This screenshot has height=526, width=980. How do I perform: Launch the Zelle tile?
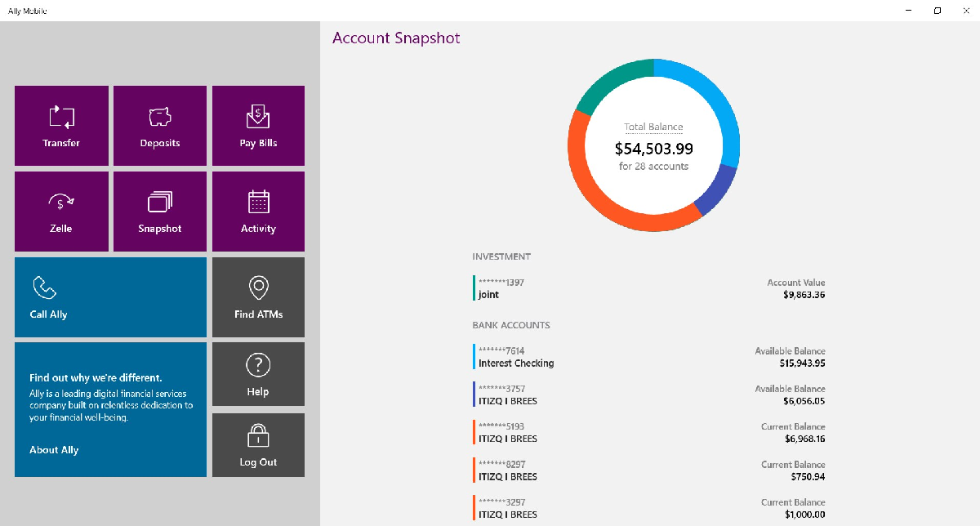[61, 212]
